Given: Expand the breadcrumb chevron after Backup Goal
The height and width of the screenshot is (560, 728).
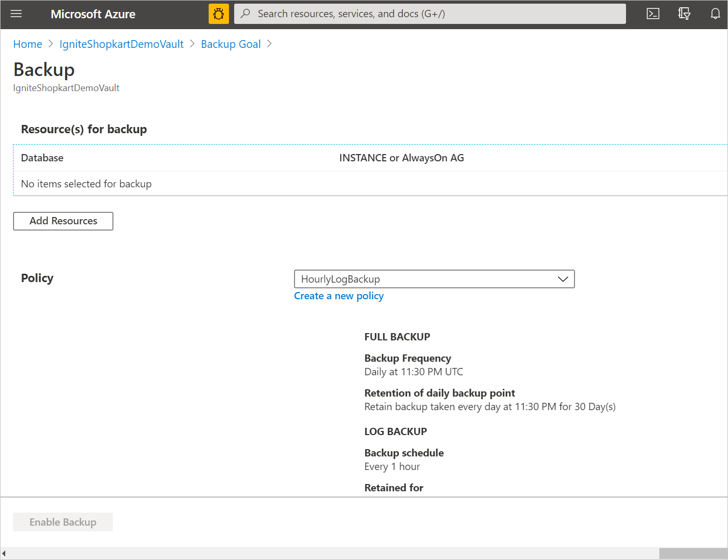Looking at the screenshot, I should click(270, 44).
